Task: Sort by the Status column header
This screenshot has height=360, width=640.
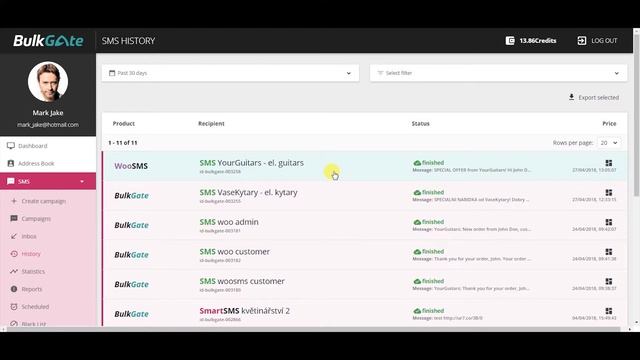Action: click(420, 123)
